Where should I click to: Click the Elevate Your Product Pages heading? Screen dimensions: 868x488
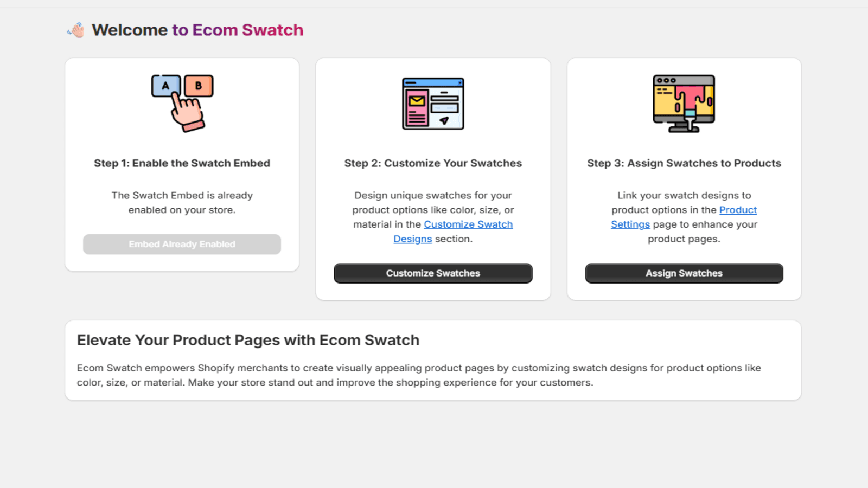click(x=248, y=340)
